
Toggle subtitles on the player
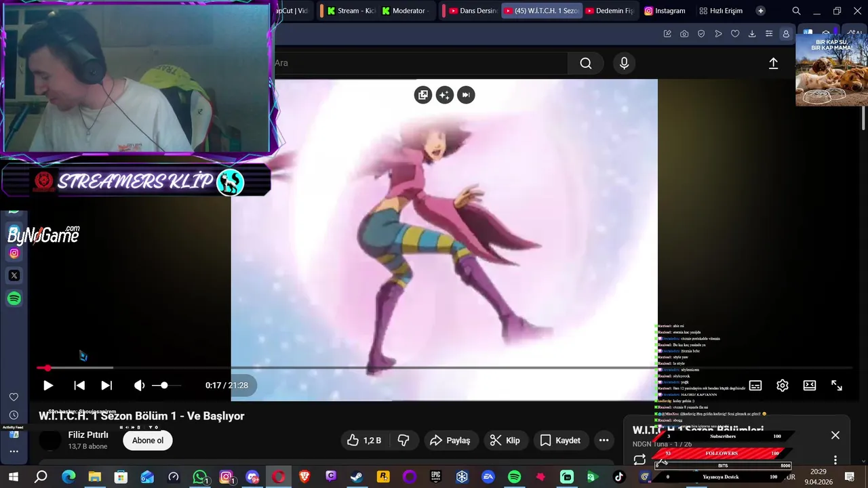(755, 385)
